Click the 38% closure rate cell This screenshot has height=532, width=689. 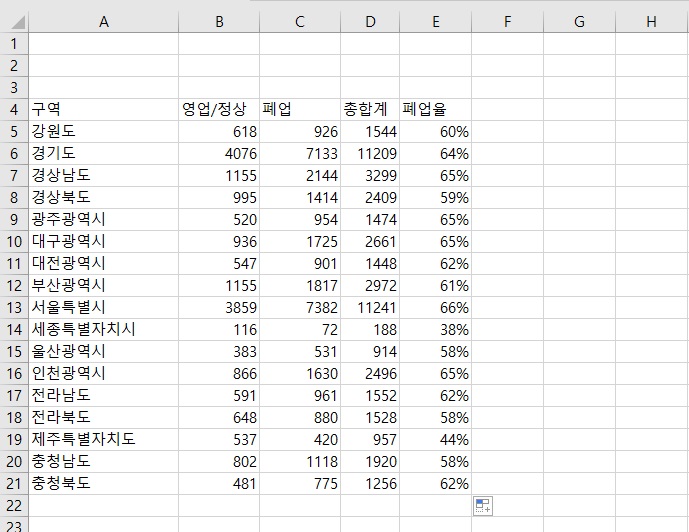tap(435, 329)
